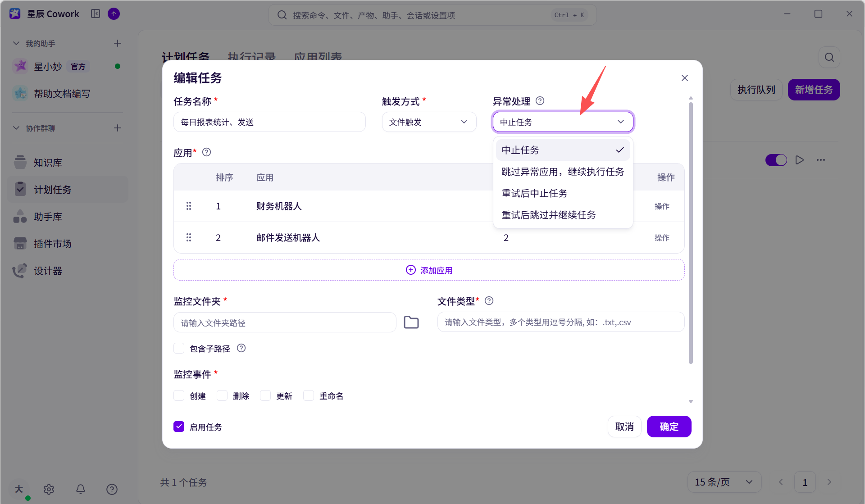The width and height of the screenshot is (865, 504).
Task: Add a new assistant with plus icon
Action: pos(118,43)
